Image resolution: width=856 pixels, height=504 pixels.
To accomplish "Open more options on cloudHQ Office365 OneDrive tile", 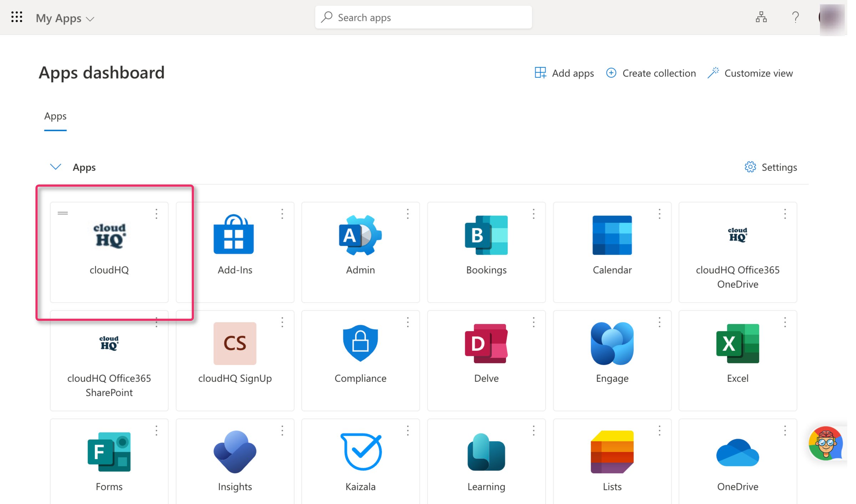I will pyautogui.click(x=785, y=214).
